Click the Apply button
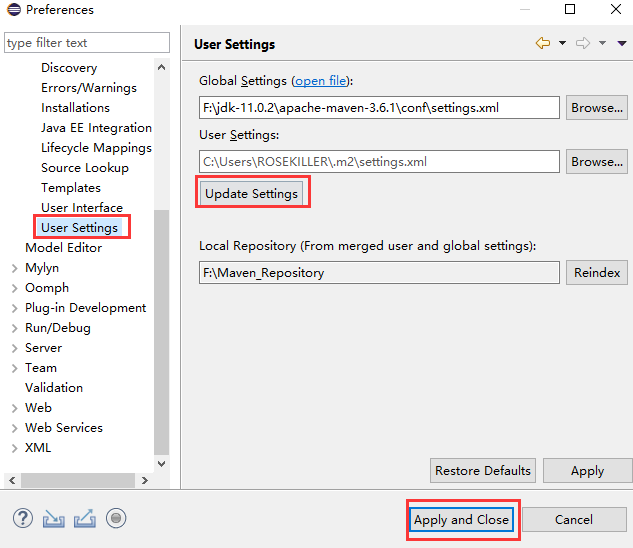Image resolution: width=633 pixels, height=548 pixels. coord(587,470)
